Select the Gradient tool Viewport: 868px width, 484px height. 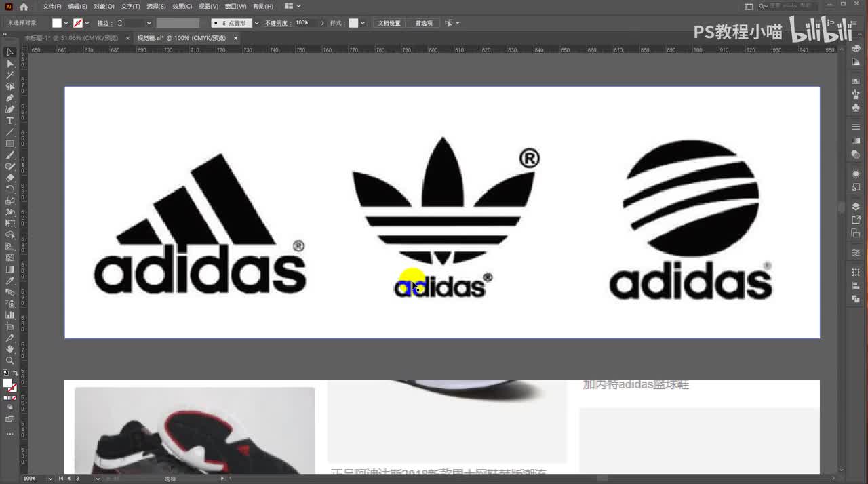10,269
